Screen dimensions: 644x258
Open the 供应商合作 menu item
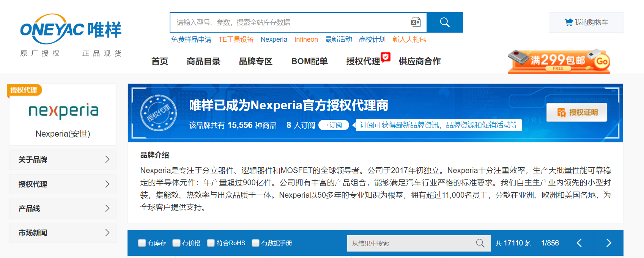click(420, 61)
